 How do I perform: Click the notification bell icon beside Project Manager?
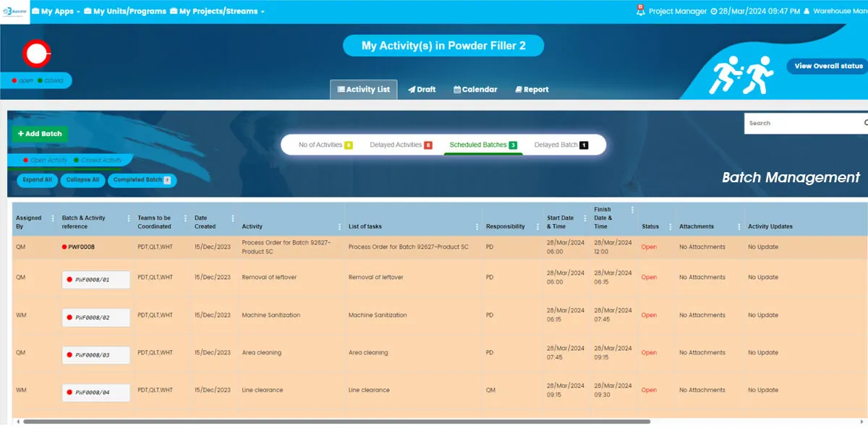(640, 11)
